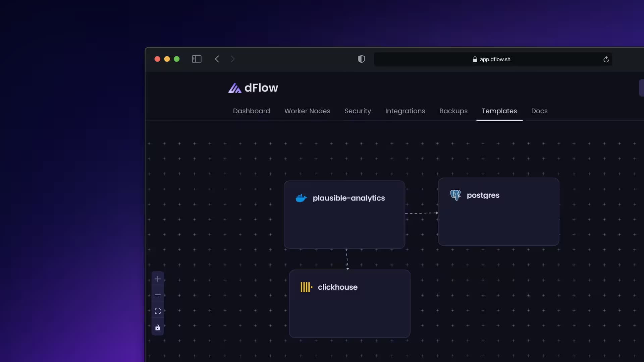Open the Integrations section

[x=405, y=111]
